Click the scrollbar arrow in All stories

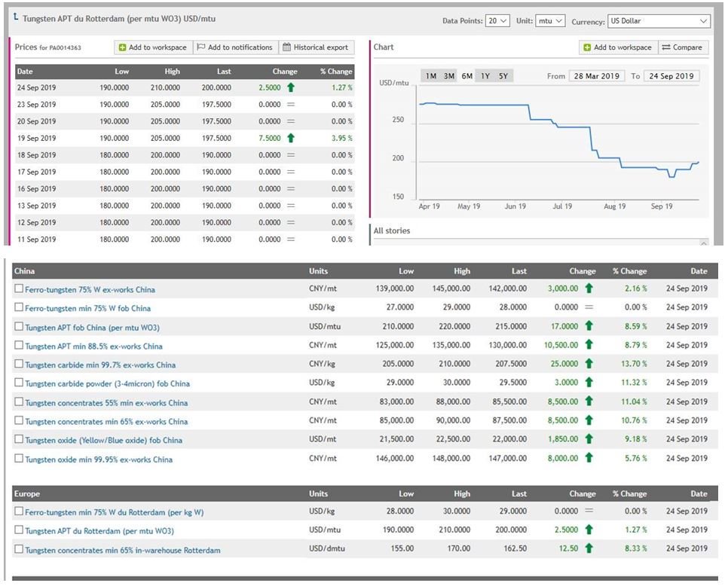pos(704,243)
